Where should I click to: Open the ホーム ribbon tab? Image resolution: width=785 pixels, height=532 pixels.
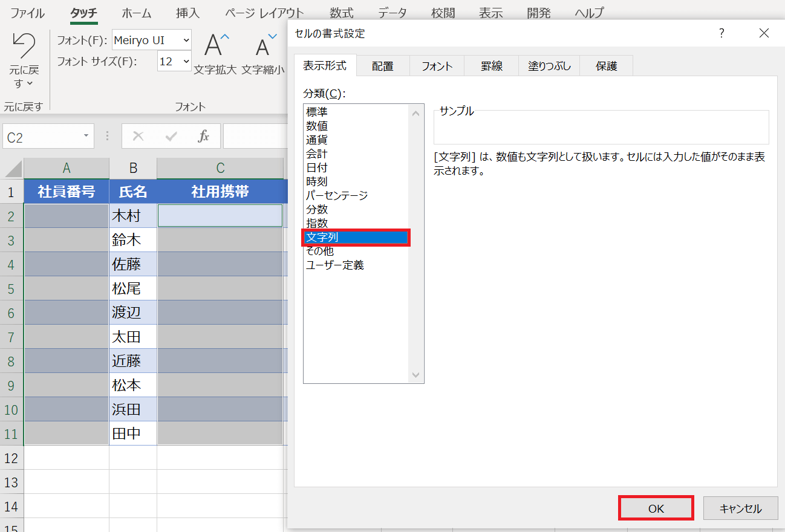(x=137, y=13)
